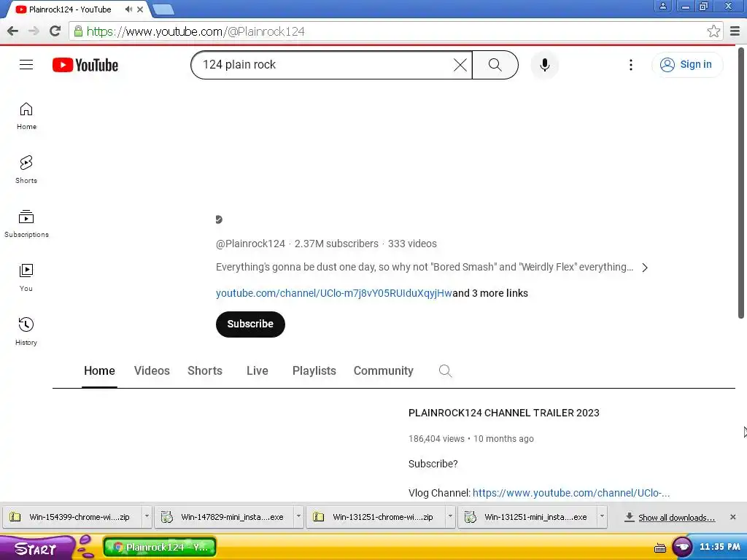Screen dimensions: 747x560
Task: Expand options arrow for Win-154399-chrome zip download
Action: pos(147,517)
